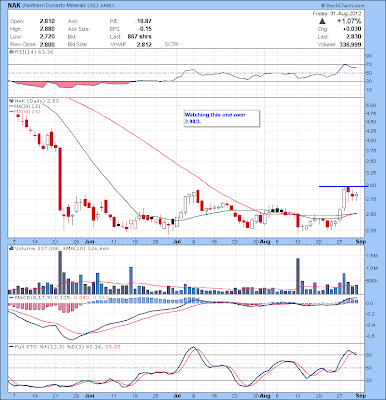Click the MA(50) red legend label
Image resolution: width=386 pixels, height=400 pixels.
pos(24,112)
